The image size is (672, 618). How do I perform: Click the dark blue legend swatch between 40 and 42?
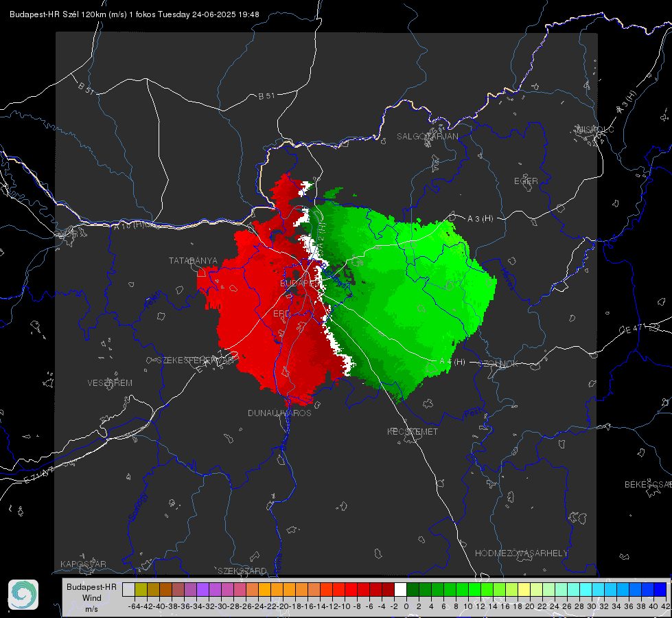[x=660, y=589]
